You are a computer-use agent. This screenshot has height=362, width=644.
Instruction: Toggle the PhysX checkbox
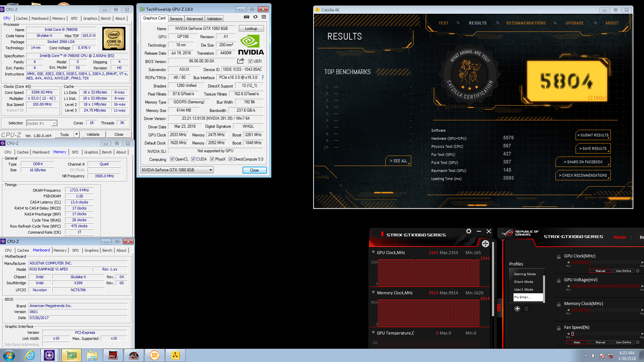click(212, 159)
